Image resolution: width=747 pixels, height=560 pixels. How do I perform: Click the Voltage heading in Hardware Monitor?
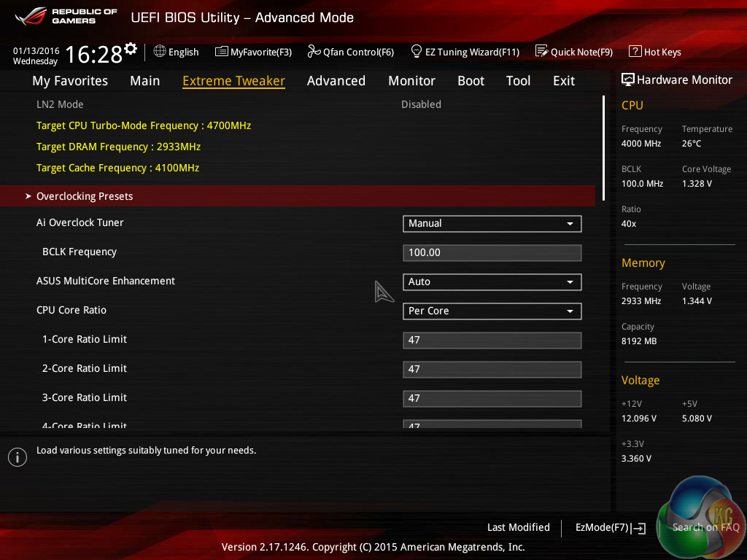pos(640,380)
